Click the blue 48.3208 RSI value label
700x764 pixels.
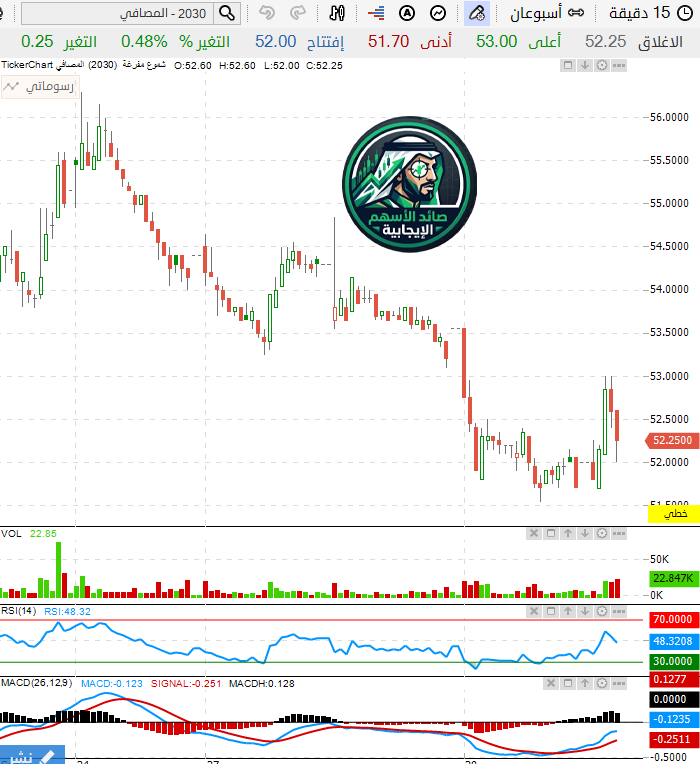tap(674, 641)
